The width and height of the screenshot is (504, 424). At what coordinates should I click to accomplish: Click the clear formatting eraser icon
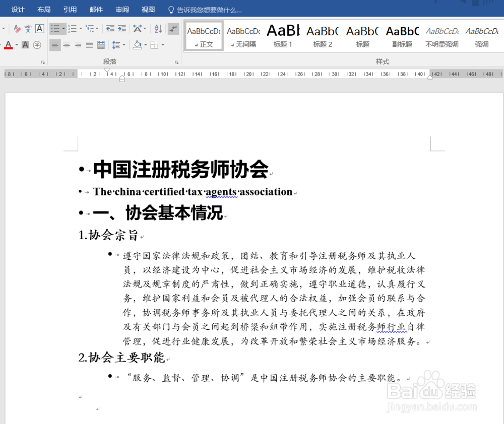[x=17, y=29]
